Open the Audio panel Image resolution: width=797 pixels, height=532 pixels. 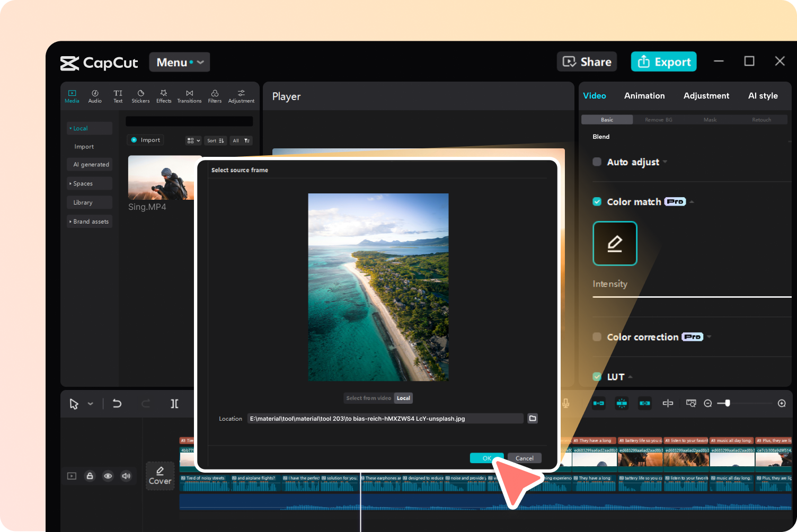pyautogui.click(x=95, y=96)
